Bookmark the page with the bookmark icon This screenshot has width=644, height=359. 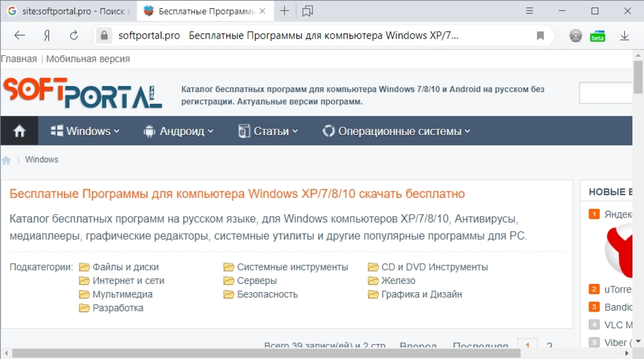(540, 36)
